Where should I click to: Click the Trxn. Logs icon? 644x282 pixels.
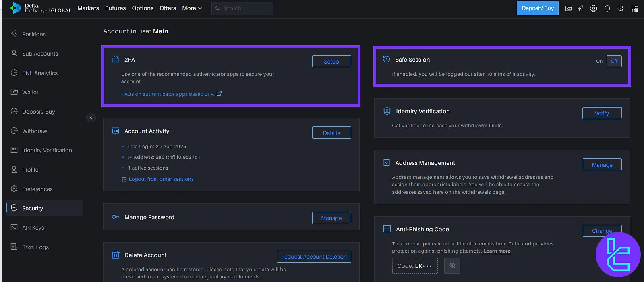(x=14, y=247)
